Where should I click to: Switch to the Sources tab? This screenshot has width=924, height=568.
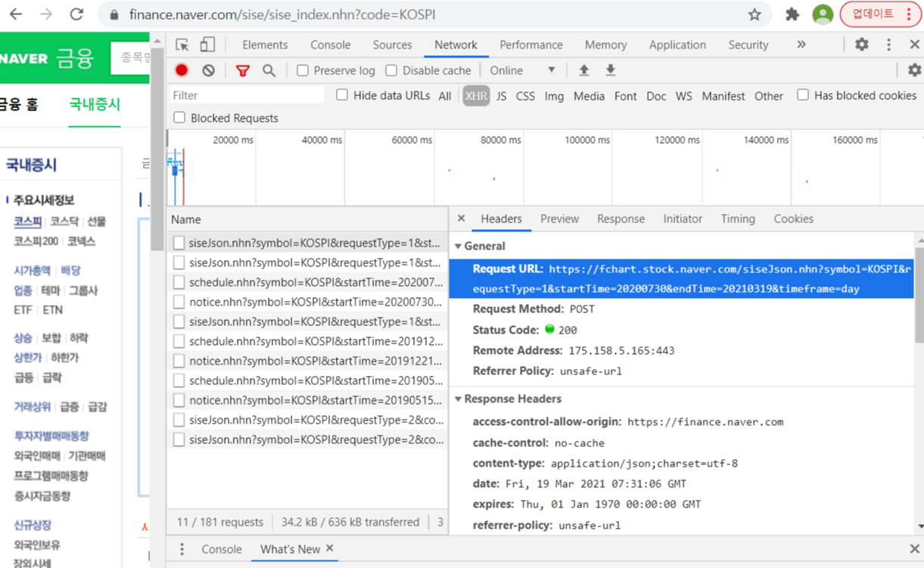coord(392,45)
